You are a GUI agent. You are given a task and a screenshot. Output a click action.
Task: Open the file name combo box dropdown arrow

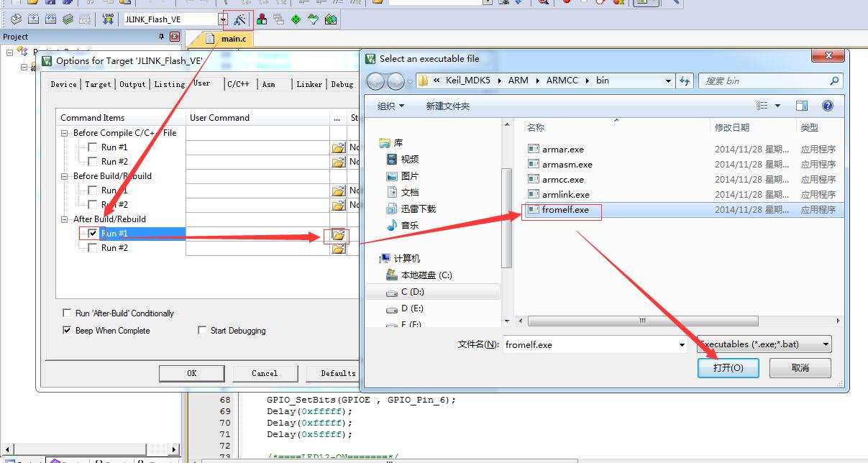coord(682,345)
